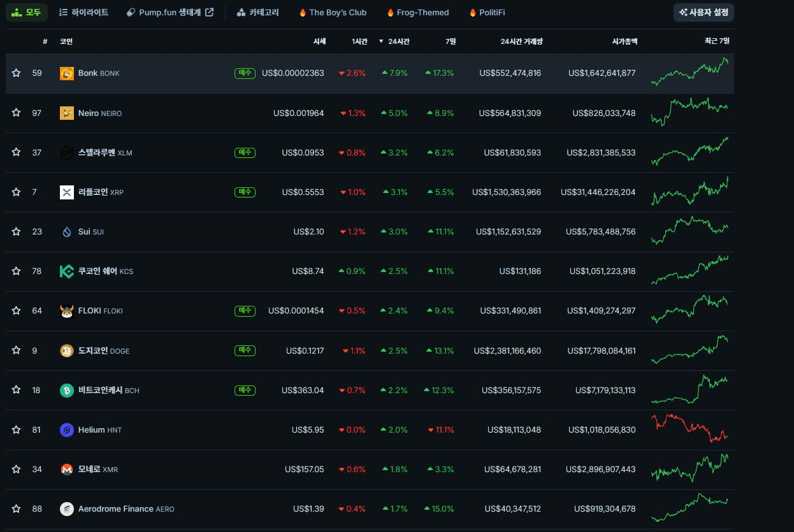This screenshot has width=794, height=532.
Task: Sort by 24시간 거래량 header
Action: [x=521, y=41]
